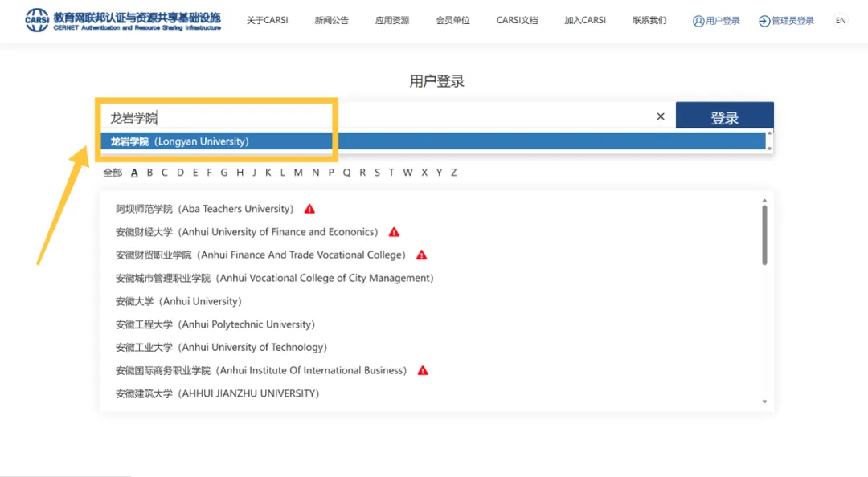Image resolution: width=868 pixels, height=477 pixels.
Task: Filter universities by letter Y
Action: [x=439, y=173]
